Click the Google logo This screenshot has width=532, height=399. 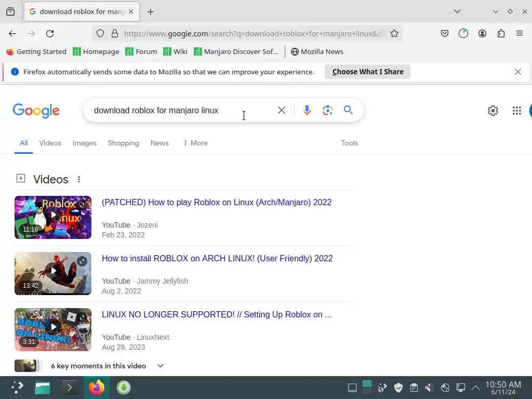36,111
